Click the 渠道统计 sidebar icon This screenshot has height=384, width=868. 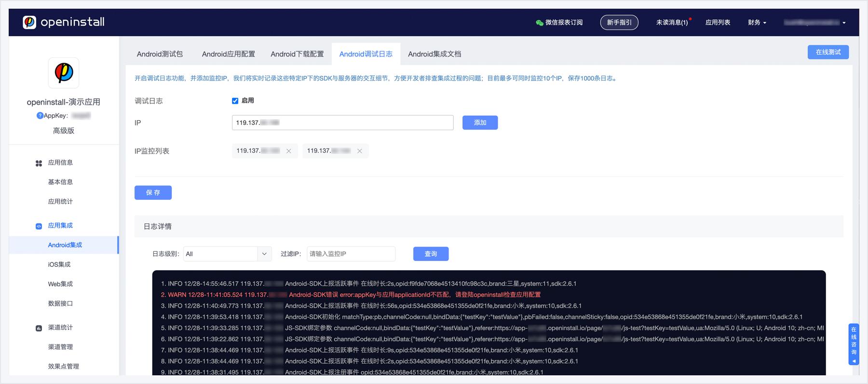[x=39, y=328]
